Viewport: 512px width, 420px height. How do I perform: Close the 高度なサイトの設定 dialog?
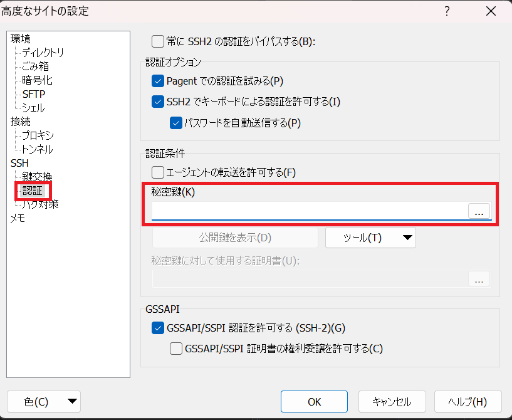[491, 11]
